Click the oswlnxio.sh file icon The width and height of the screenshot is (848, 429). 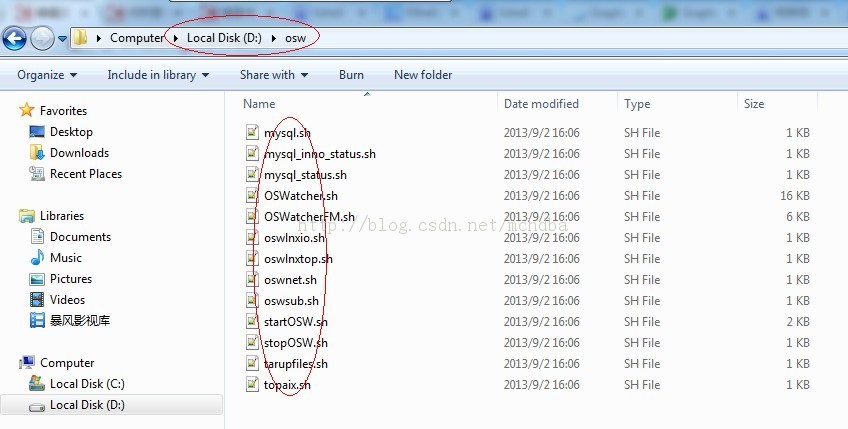point(252,237)
